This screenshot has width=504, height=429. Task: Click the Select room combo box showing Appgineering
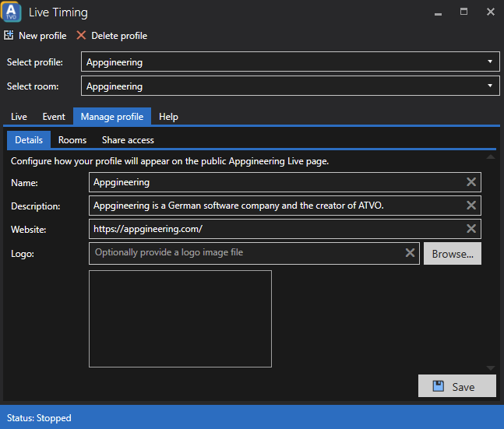291,86
